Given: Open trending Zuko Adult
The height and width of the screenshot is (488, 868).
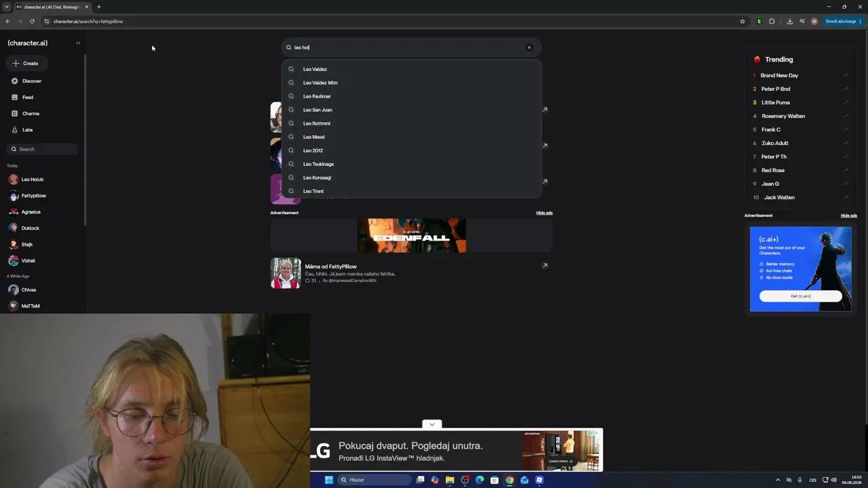Looking at the screenshot, I should (x=775, y=143).
